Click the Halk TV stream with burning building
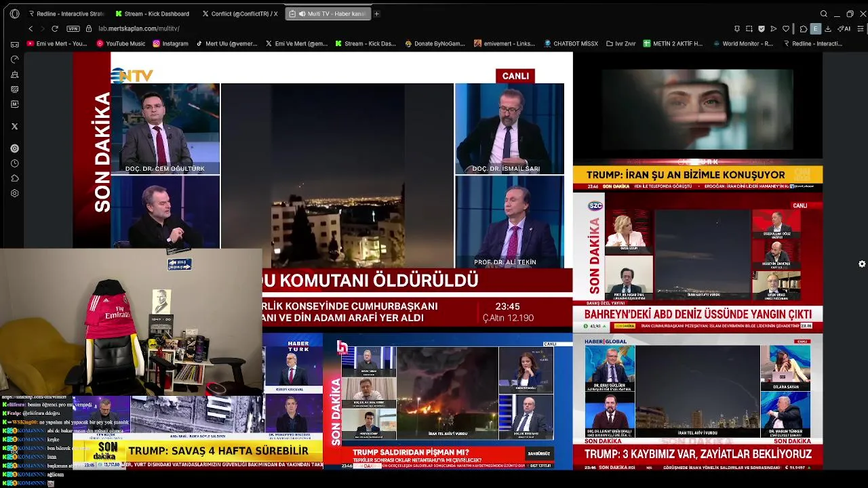The height and width of the screenshot is (488, 868). click(448, 401)
